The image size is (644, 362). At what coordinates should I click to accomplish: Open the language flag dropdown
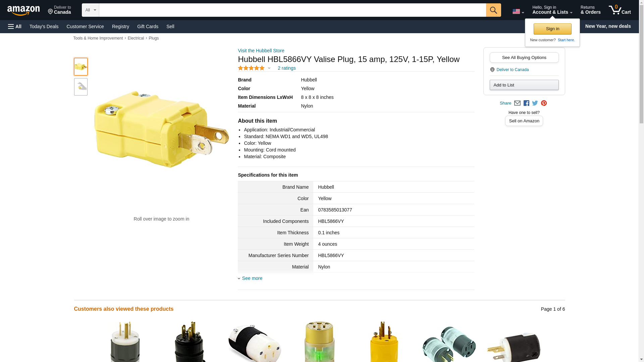(x=518, y=11)
